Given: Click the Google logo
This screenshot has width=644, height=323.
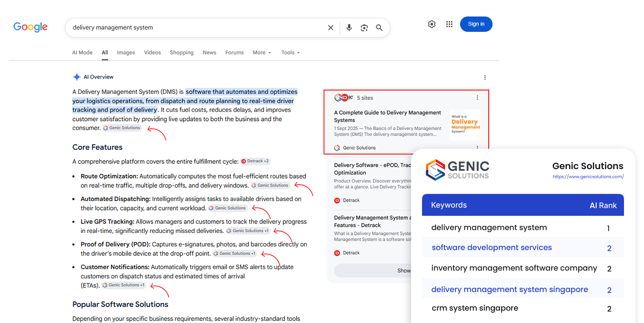Looking at the screenshot, I should point(30,27).
